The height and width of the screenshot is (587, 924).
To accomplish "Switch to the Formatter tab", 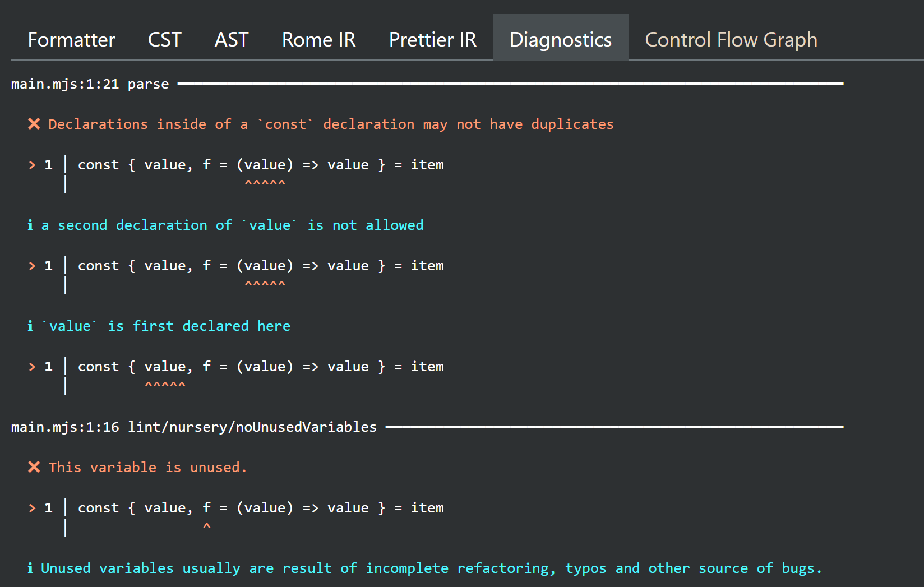I will coord(71,39).
